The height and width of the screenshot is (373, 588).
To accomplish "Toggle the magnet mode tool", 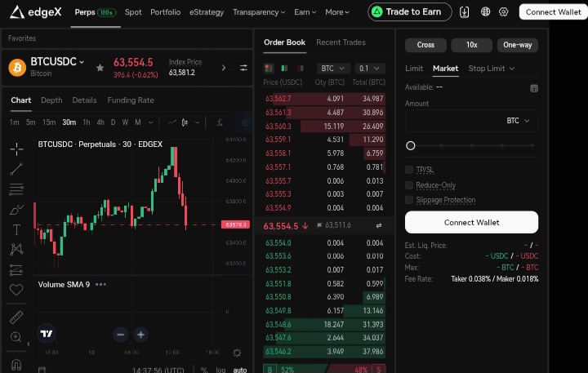I will pyautogui.click(x=16, y=364).
